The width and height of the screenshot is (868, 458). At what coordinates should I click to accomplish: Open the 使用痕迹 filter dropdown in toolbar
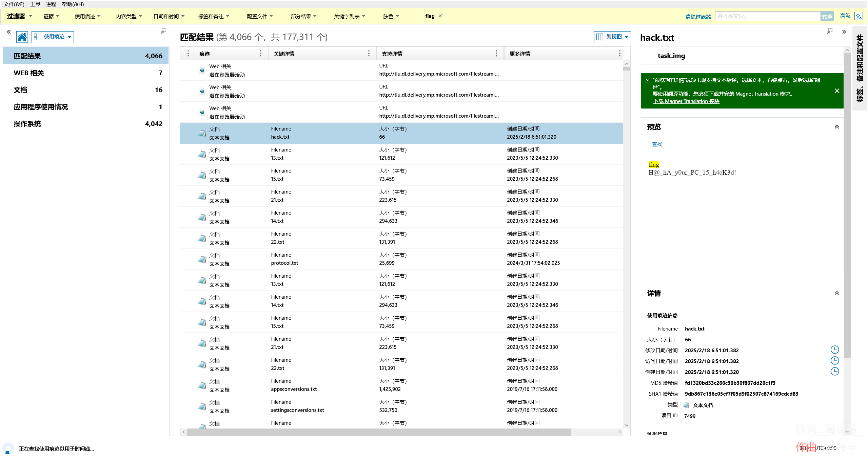coord(87,16)
